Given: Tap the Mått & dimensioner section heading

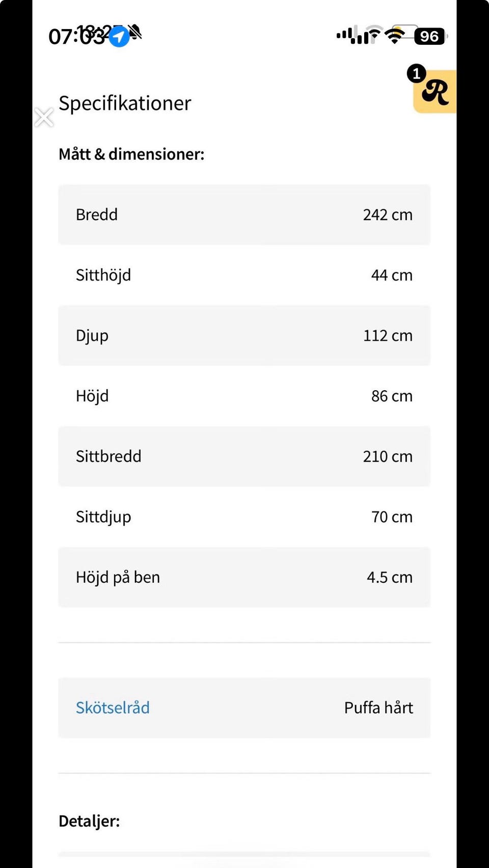Looking at the screenshot, I should coord(131,154).
